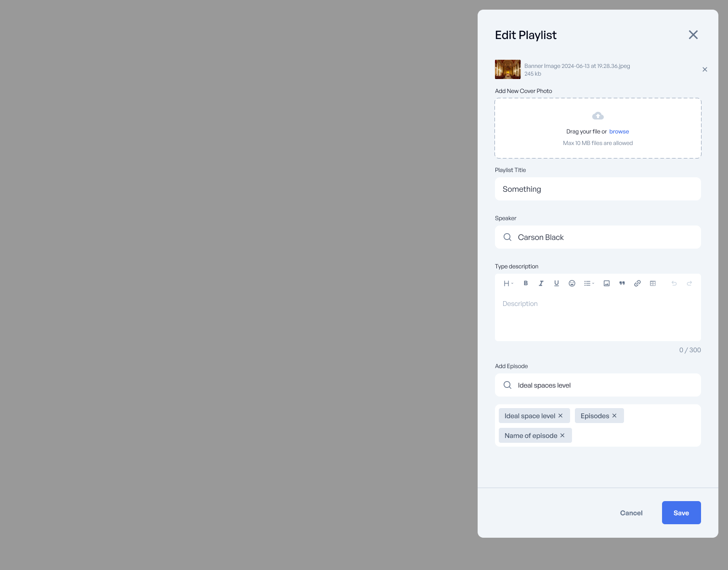The image size is (728, 570).
Task: Open the list type dropdown
Action: click(x=589, y=283)
